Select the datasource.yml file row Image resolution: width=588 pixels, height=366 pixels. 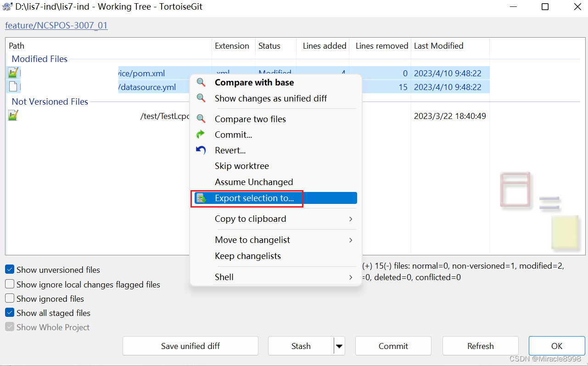[x=248, y=87]
